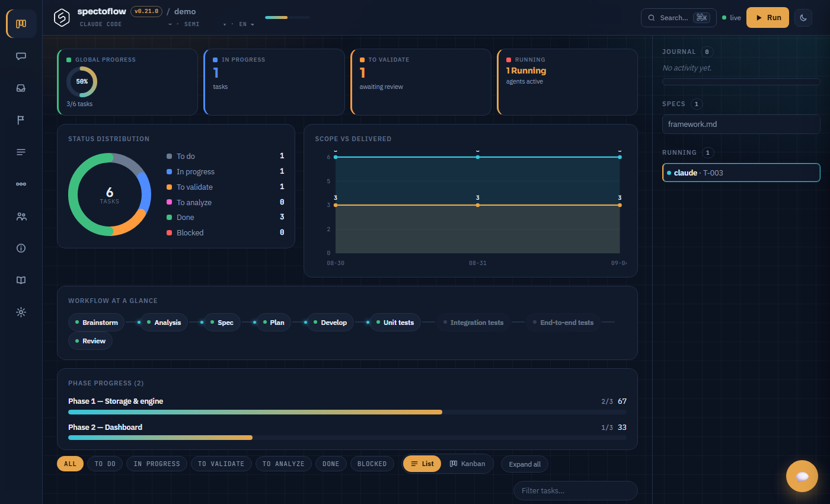830x504 pixels.
Task: Click into the Filter tasks input
Action: (x=575, y=491)
